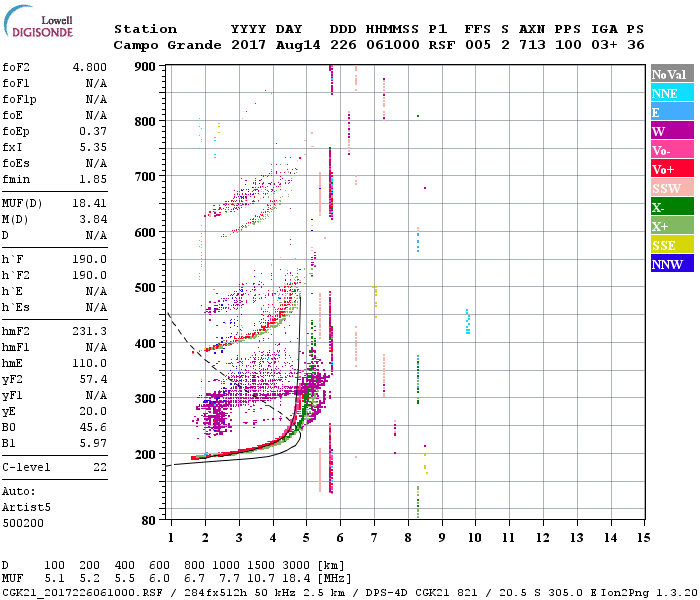The height and width of the screenshot is (600, 700).
Task: Click the hmF2 value 231.3
Action: point(90,331)
